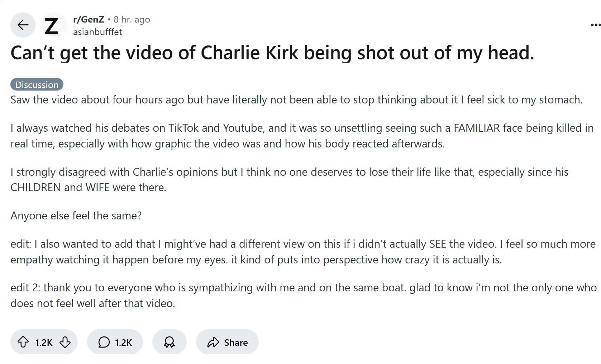Image resolution: width=601 pixels, height=364 pixels.
Task: Go back using the left arrow button
Action: pos(23,25)
